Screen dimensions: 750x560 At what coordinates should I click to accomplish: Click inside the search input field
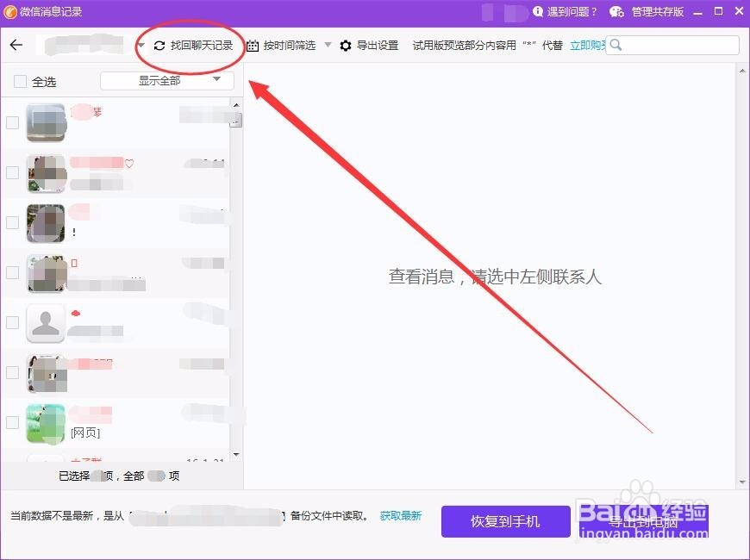(x=672, y=46)
